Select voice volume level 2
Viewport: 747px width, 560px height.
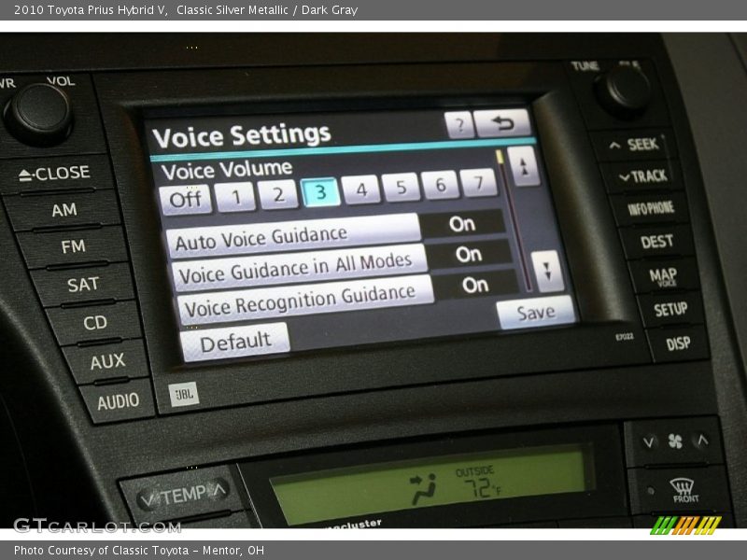point(278,194)
